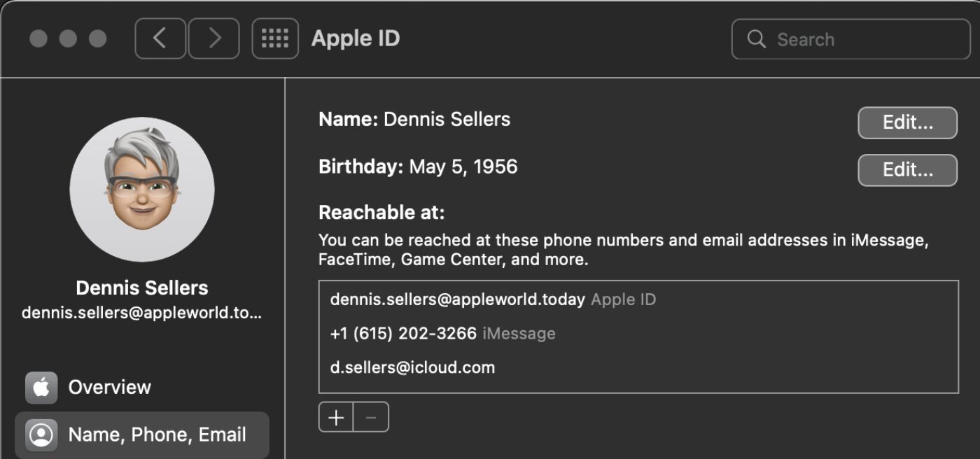Click the Memoji profile picture
Screen dimensions: 980x459
click(142, 189)
